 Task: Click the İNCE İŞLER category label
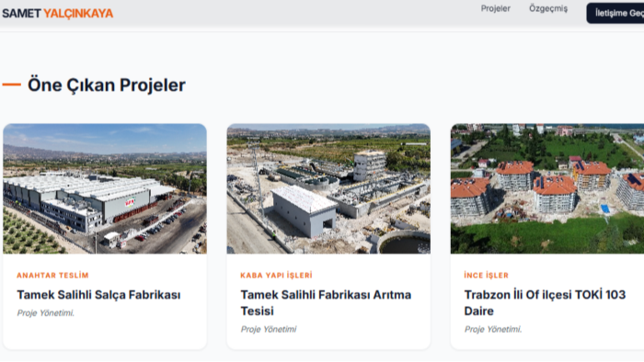[x=487, y=276]
